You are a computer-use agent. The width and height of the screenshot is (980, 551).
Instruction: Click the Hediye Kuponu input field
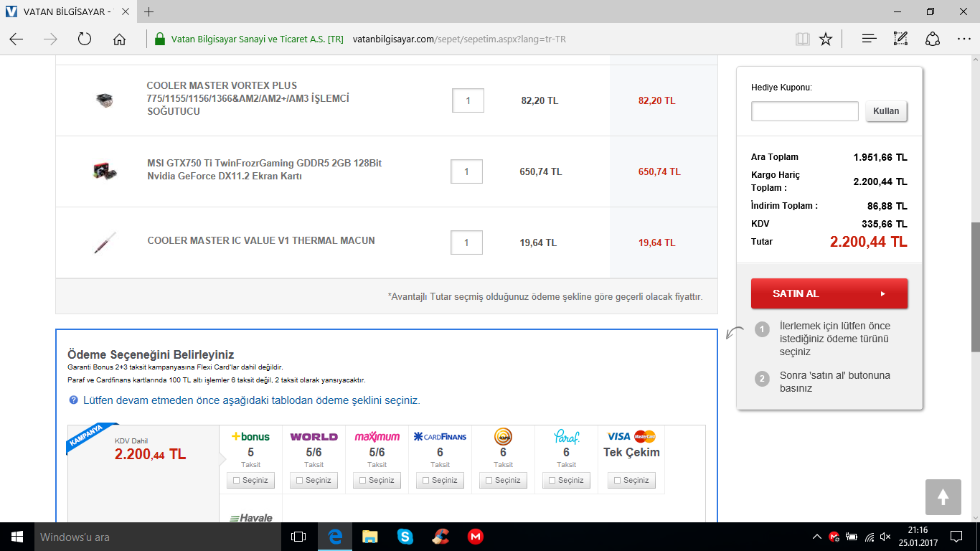[x=805, y=111]
